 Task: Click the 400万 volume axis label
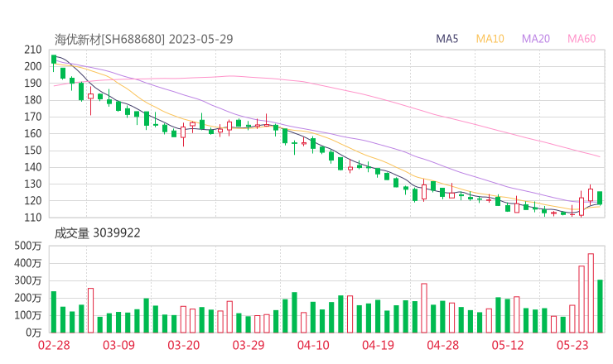[28, 263]
